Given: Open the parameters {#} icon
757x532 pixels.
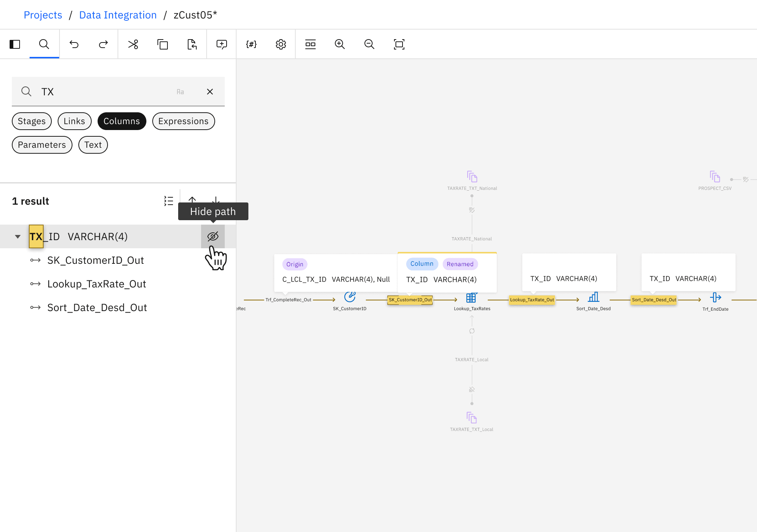Looking at the screenshot, I should pos(251,44).
